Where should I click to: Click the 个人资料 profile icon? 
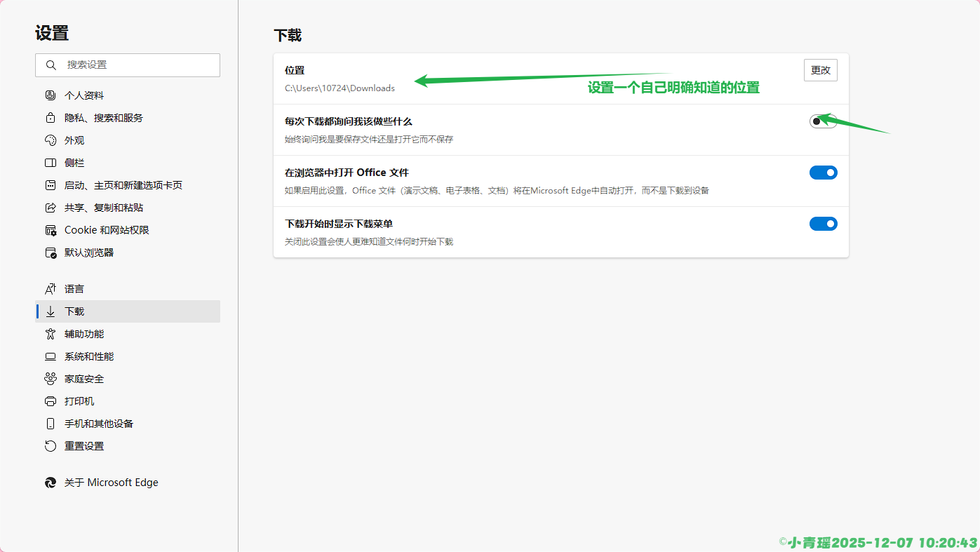pyautogui.click(x=51, y=95)
